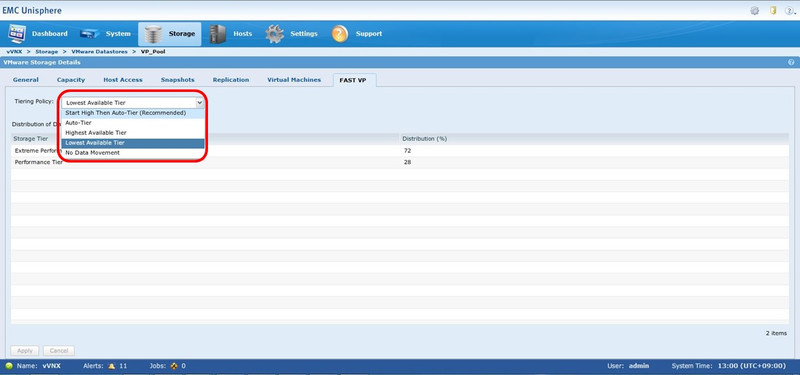Click system name vVNX in status bar
The height and width of the screenshot is (375, 800).
(x=52, y=366)
